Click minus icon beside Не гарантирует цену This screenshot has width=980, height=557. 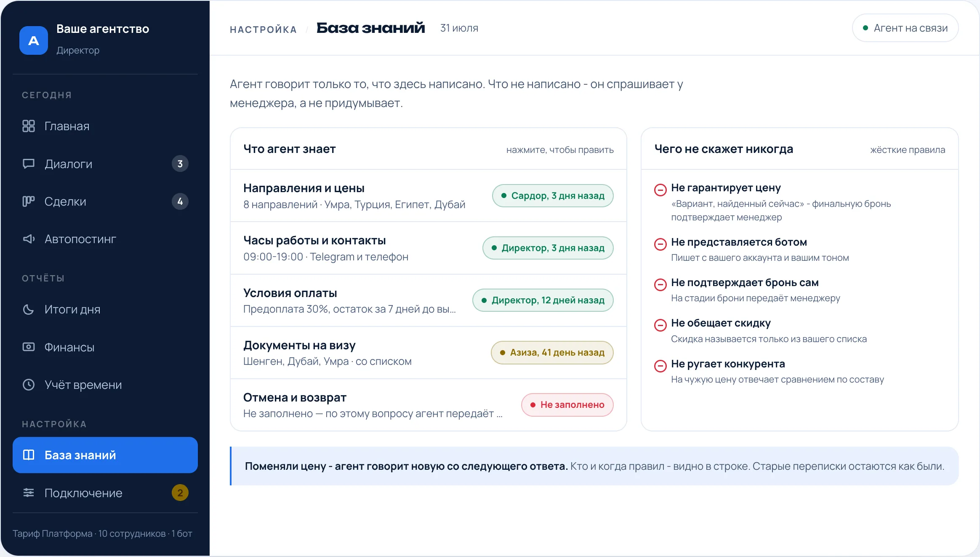(x=660, y=190)
